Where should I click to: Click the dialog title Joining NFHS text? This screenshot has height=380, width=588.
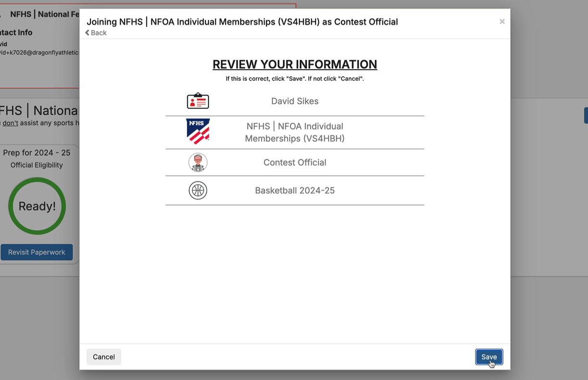[x=242, y=22]
